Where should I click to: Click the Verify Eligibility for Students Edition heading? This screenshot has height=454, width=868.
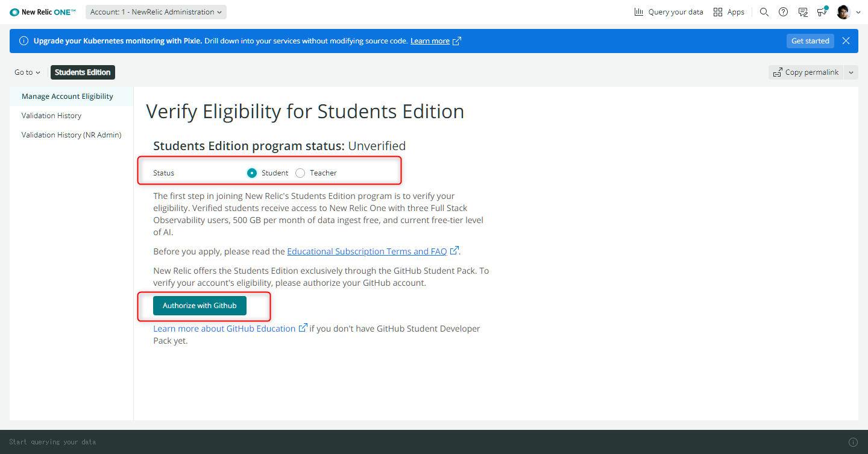tap(305, 112)
